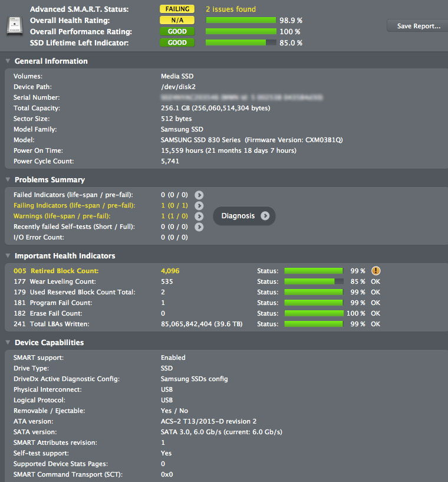Click the Save Report button
This screenshot has height=482, width=448.
pos(418,26)
